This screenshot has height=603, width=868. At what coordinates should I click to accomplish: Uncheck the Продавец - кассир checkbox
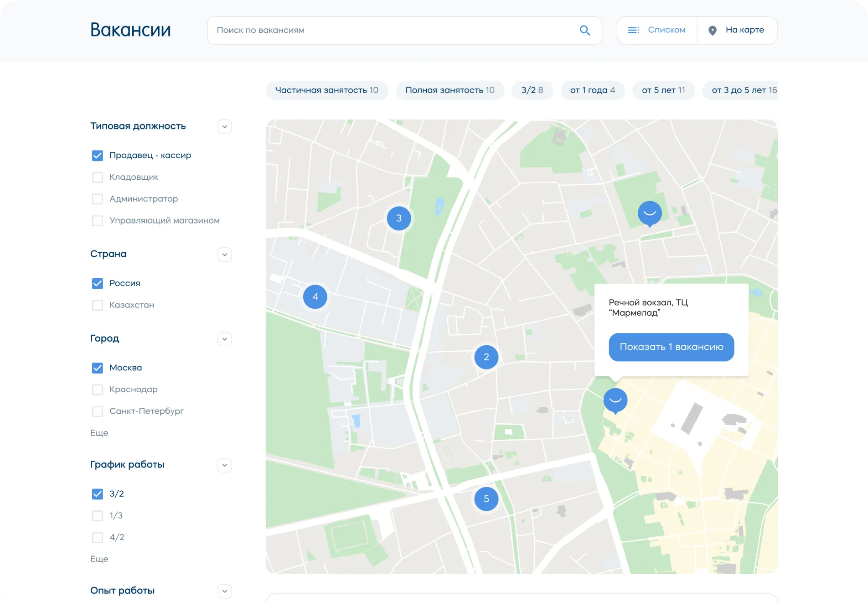click(98, 156)
